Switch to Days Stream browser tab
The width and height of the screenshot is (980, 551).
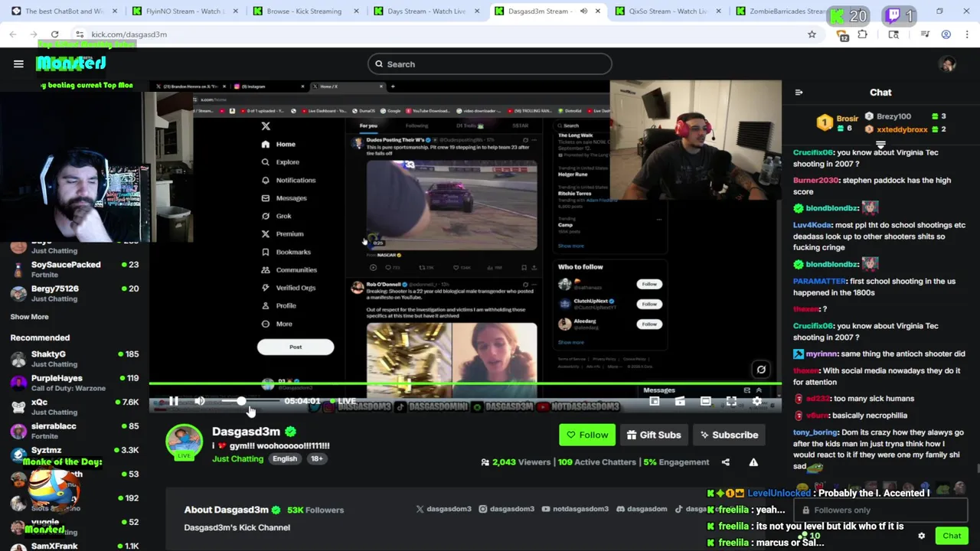tap(426, 11)
